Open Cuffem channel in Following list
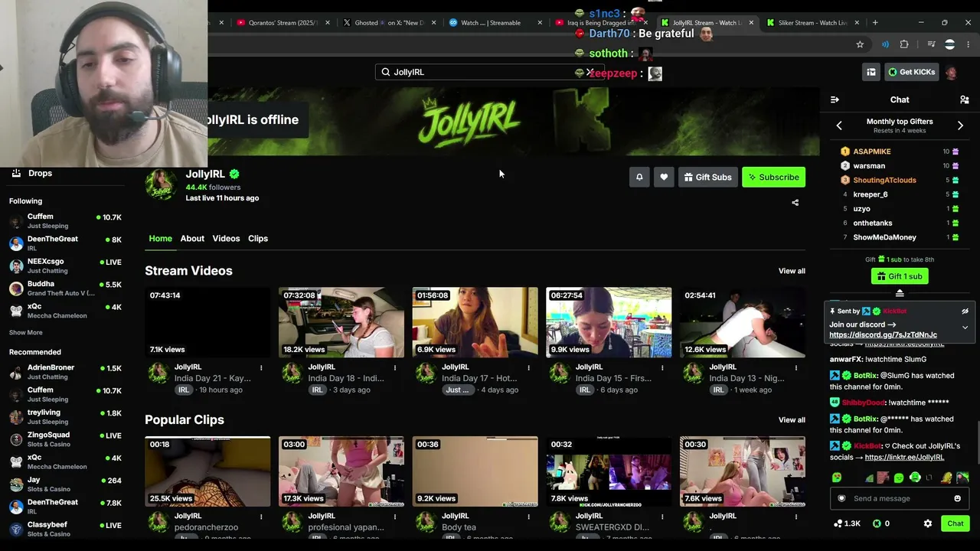Image resolution: width=980 pixels, height=551 pixels. pyautogui.click(x=65, y=220)
